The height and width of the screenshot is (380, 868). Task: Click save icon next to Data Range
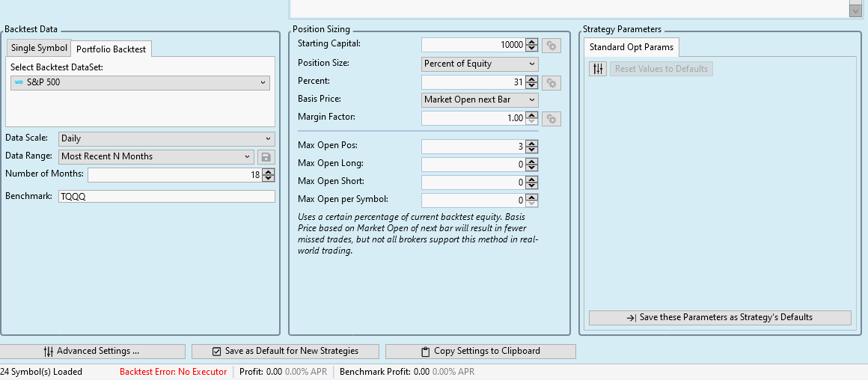tap(266, 157)
